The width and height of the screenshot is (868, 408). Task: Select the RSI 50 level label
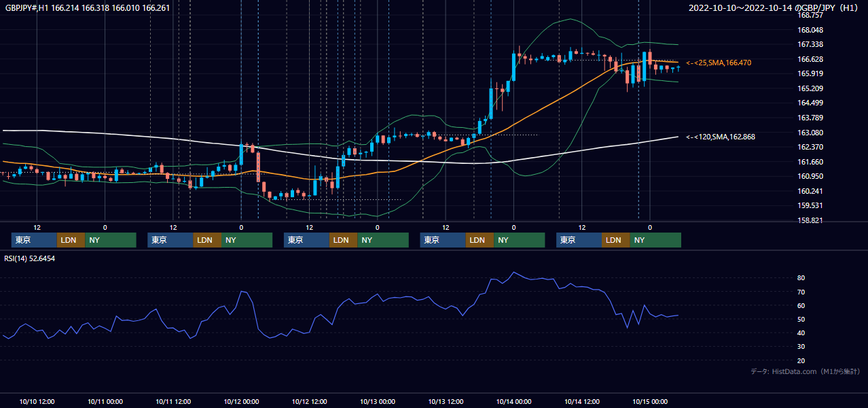(801, 319)
